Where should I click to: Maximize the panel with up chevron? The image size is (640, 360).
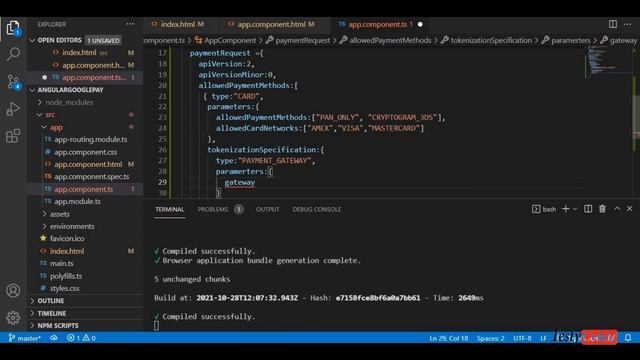point(617,209)
